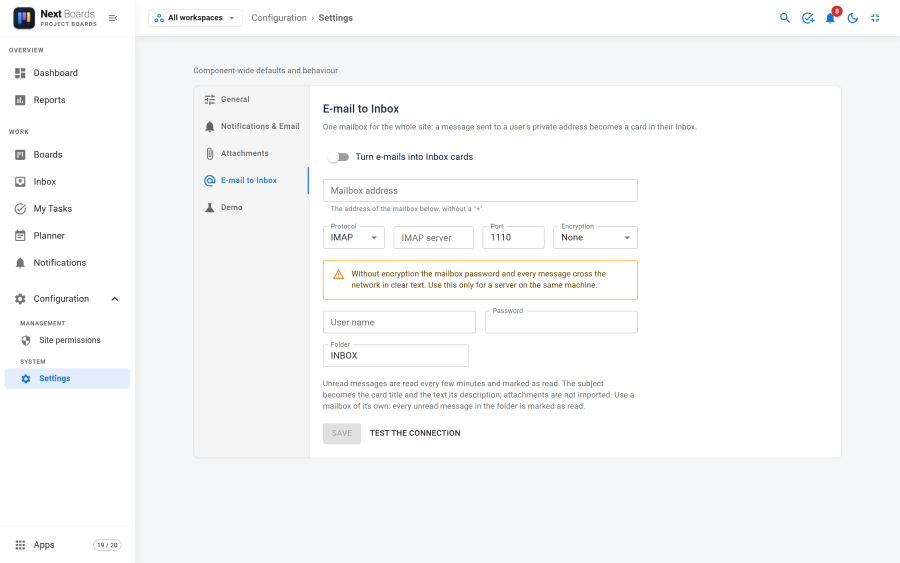Open the Reports page label

point(49,100)
